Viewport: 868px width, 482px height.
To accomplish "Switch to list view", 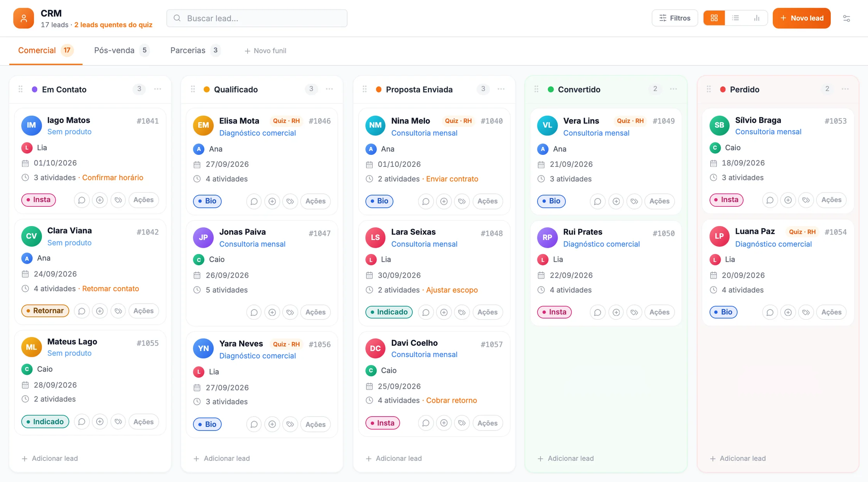I will pos(735,18).
